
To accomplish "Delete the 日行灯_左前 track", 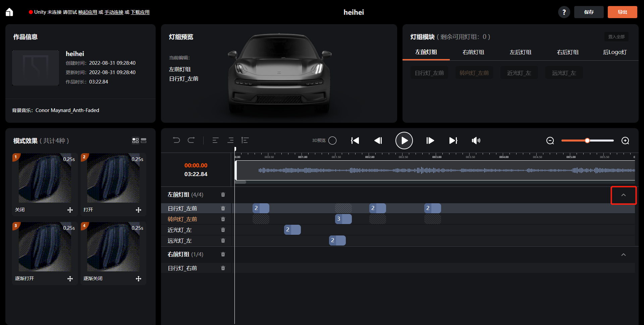I will [x=223, y=208].
